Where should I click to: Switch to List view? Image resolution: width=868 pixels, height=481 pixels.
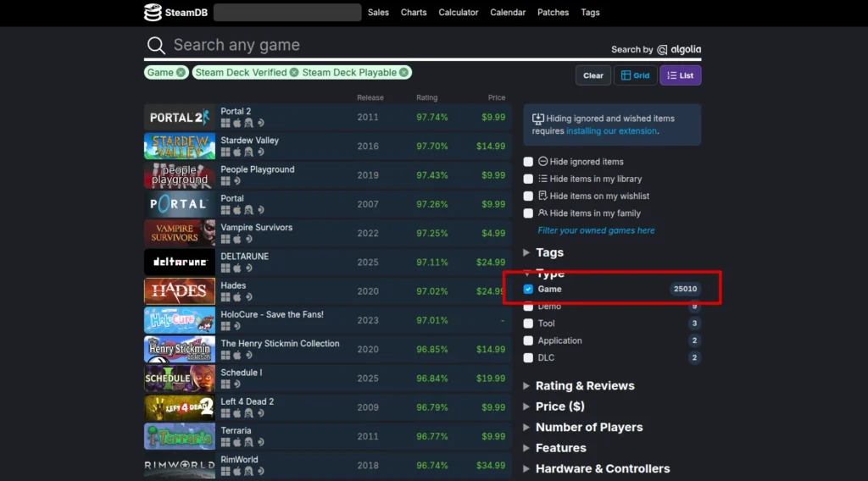pyautogui.click(x=681, y=75)
